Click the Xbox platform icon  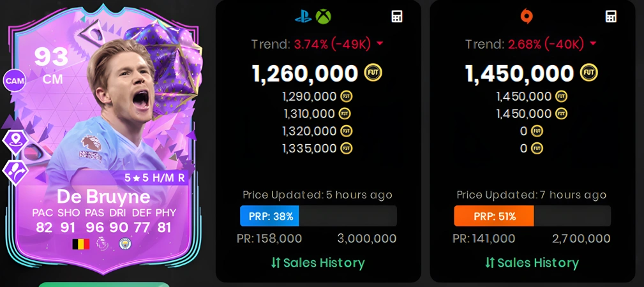323,17
